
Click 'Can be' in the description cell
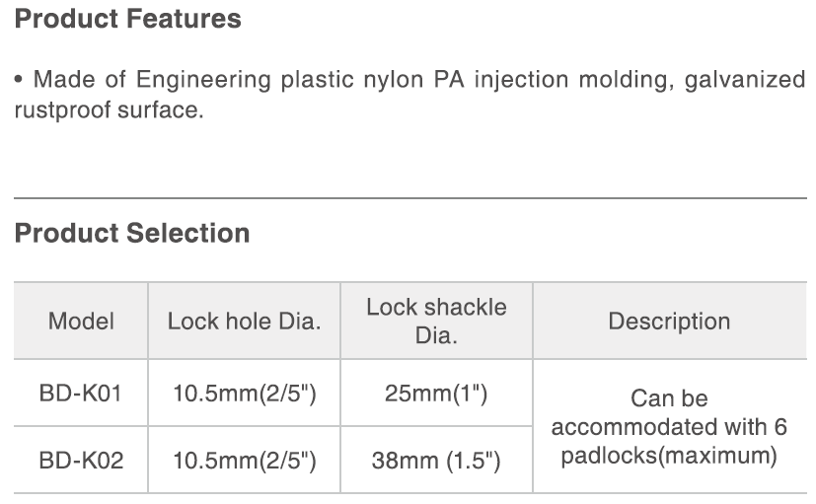[x=669, y=398]
